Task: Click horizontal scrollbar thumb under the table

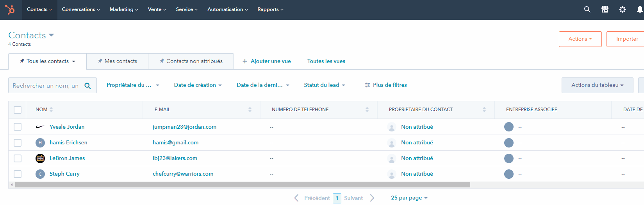Action: click(x=243, y=185)
